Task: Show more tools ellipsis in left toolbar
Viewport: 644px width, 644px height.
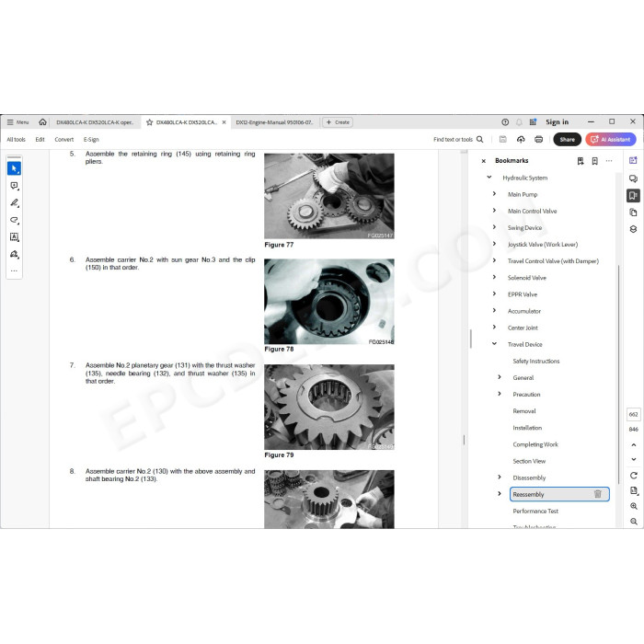Action: coord(14,271)
